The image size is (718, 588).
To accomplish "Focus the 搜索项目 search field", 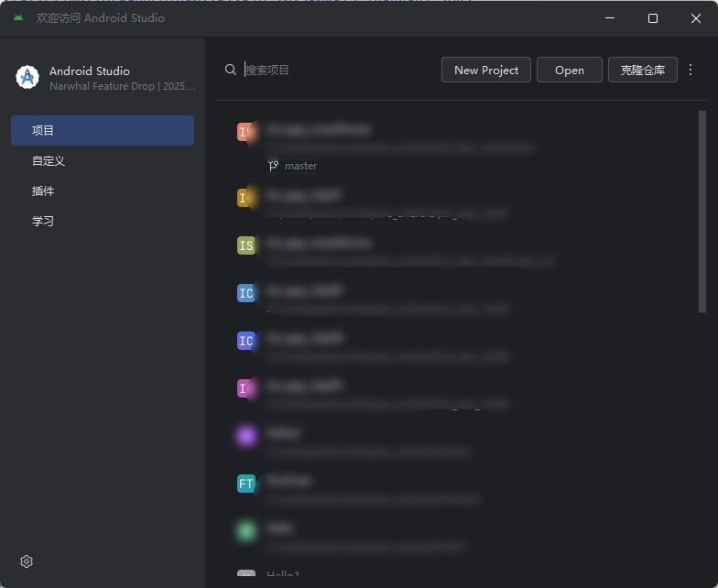I will point(339,70).
